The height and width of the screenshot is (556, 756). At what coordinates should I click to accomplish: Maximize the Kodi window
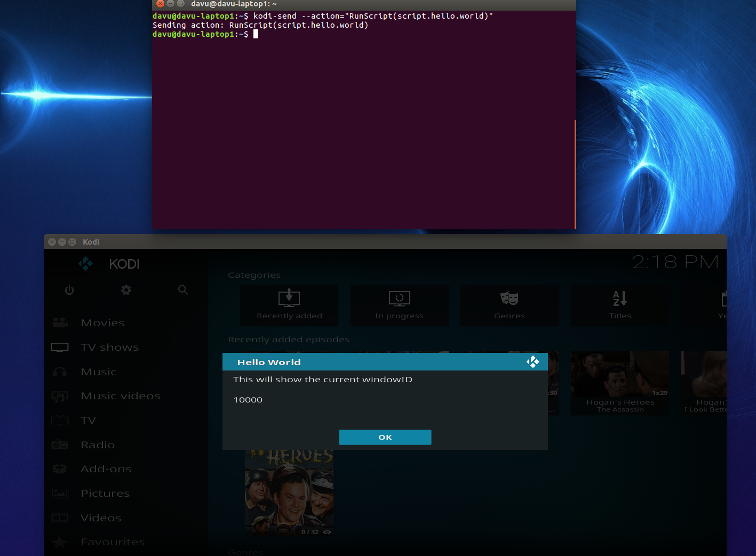click(x=72, y=241)
